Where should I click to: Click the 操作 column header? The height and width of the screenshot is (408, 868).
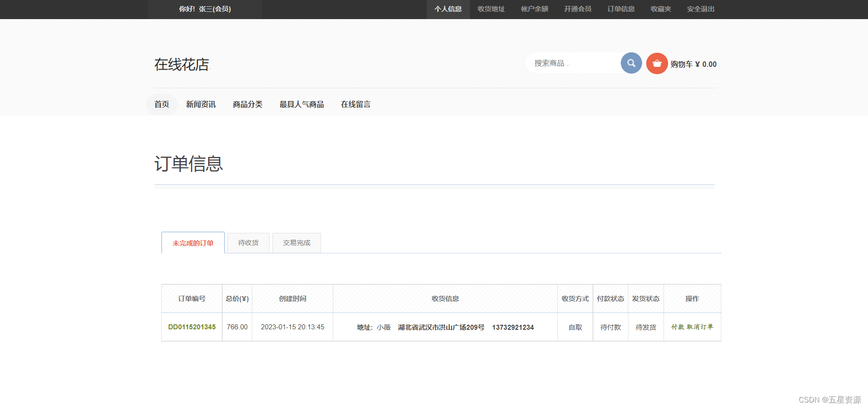692,299
